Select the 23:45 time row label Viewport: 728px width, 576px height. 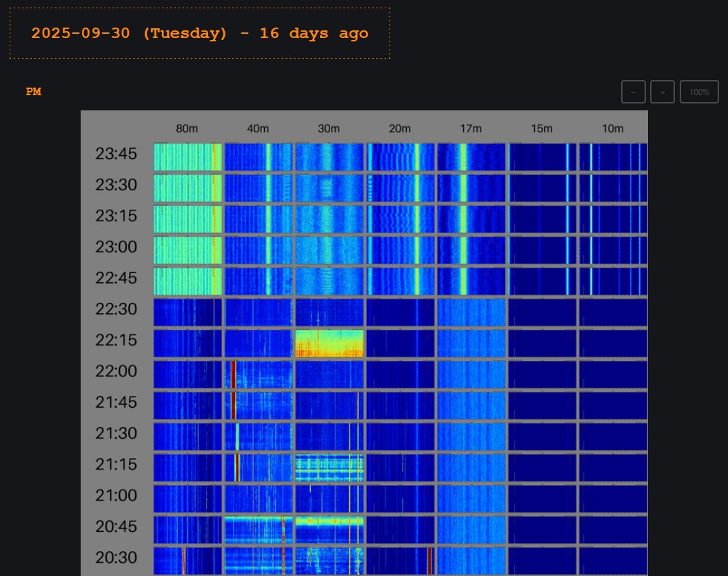[116, 155]
